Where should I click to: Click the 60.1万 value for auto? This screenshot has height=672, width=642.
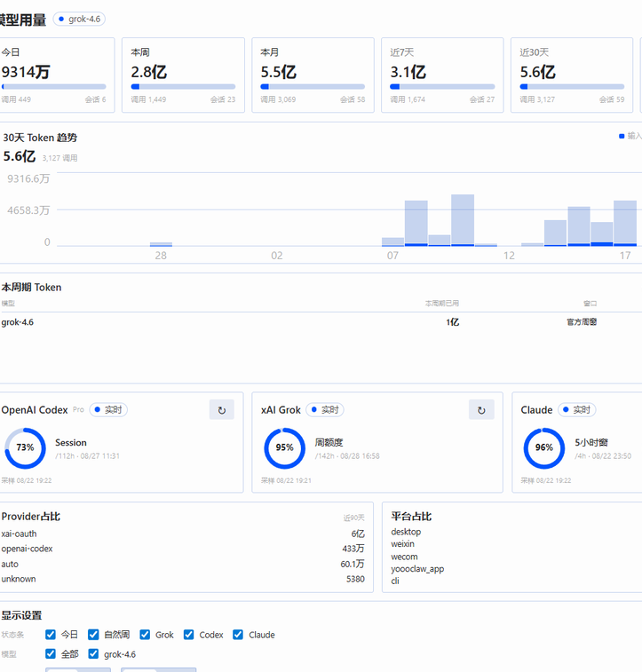click(x=353, y=564)
